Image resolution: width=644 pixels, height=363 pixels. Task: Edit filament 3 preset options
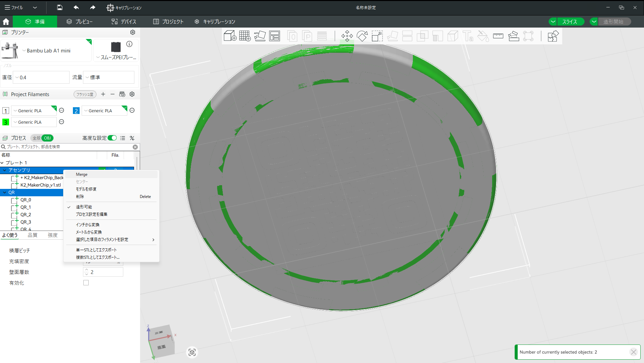point(61,122)
